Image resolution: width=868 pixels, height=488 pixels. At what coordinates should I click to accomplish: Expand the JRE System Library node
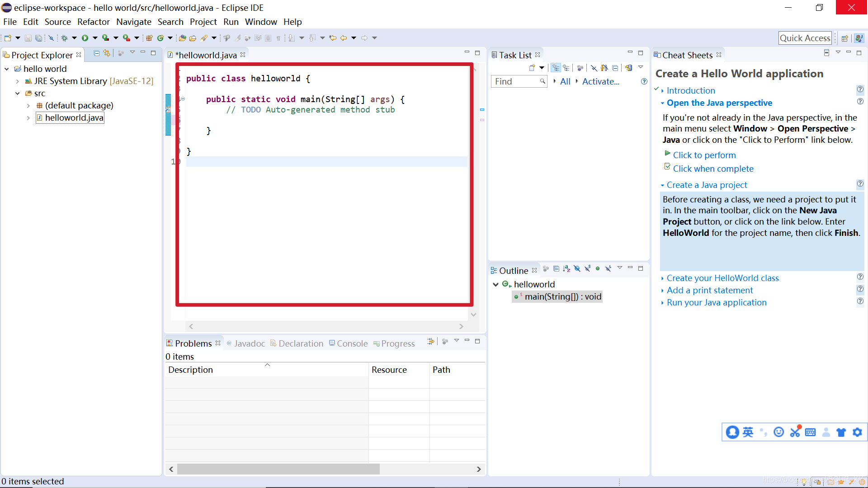(x=18, y=81)
